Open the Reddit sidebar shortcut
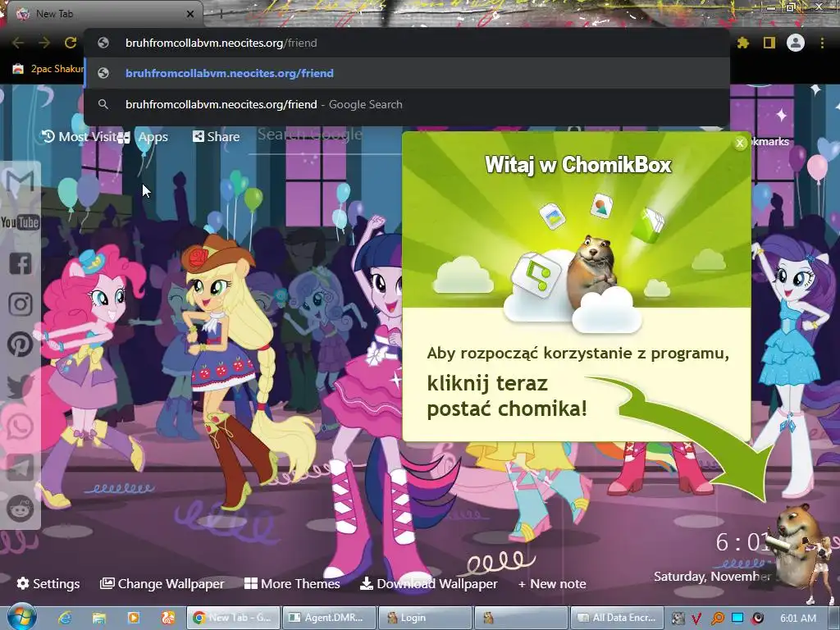Image resolution: width=840 pixels, height=630 pixels. coord(21,508)
